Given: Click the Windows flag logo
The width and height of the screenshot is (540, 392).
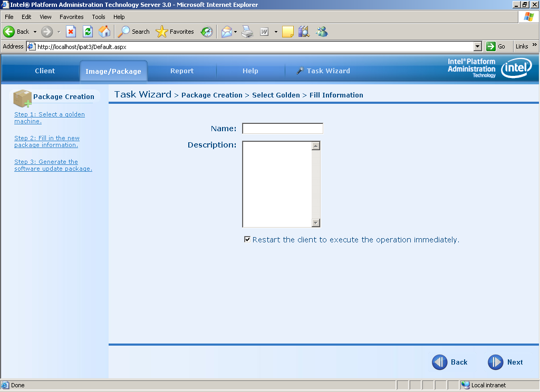Looking at the screenshot, I should coord(528,17).
